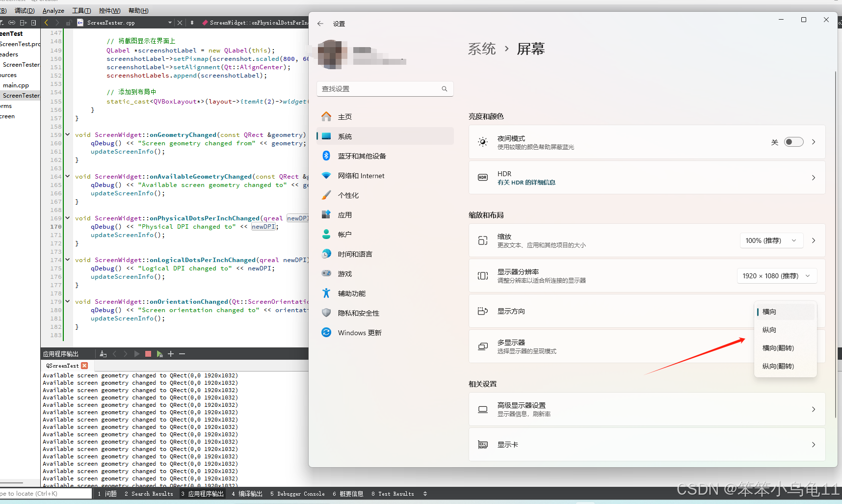The image size is (842, 504).
Task: Click the 查找设置 search field
Action: point(385,89)
